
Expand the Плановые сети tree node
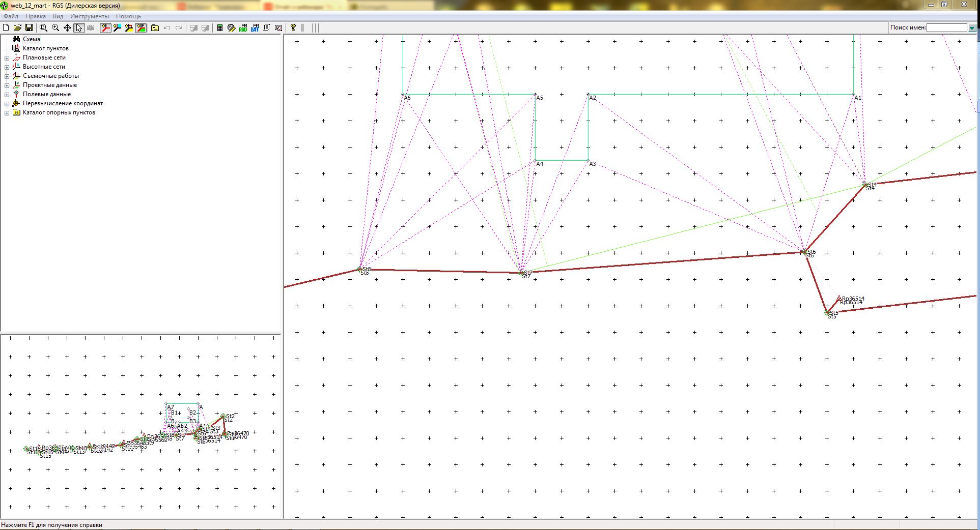7,58
